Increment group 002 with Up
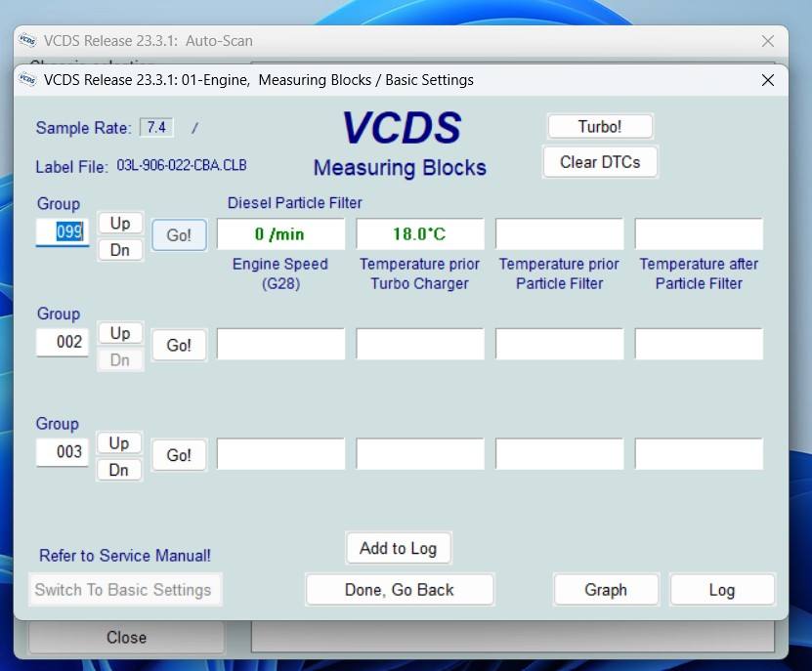The height and width of the screenshot is (671, 812). pyautogui.click(x=119, y=333)
